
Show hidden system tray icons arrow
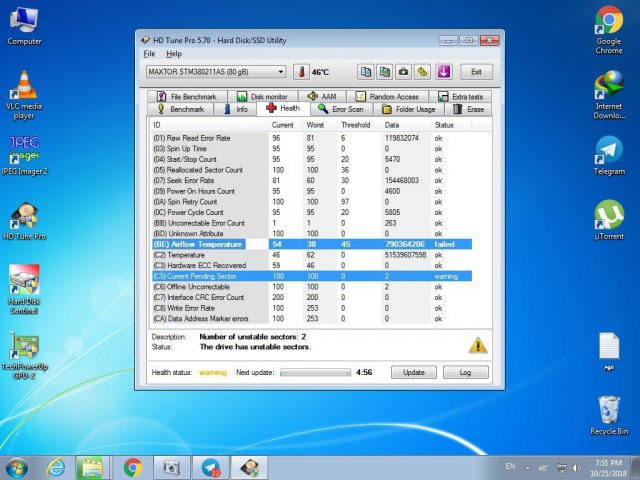tap(529, 467)
